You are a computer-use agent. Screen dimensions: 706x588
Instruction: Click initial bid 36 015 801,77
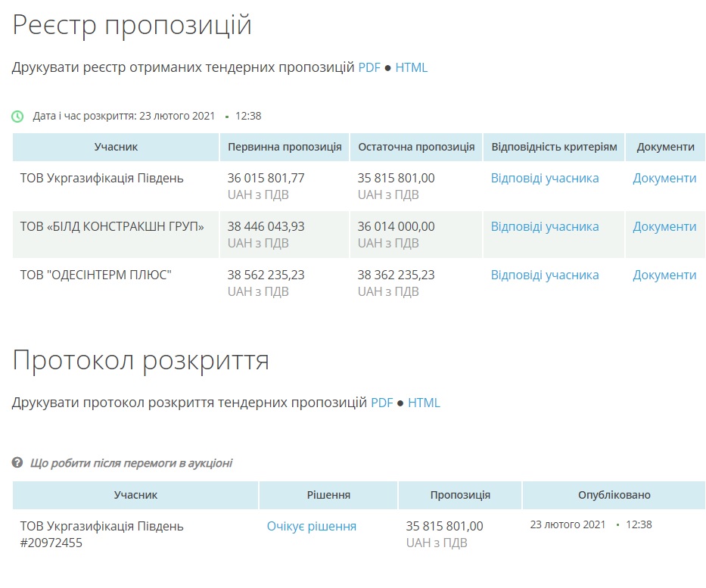[x=266, y=179]
